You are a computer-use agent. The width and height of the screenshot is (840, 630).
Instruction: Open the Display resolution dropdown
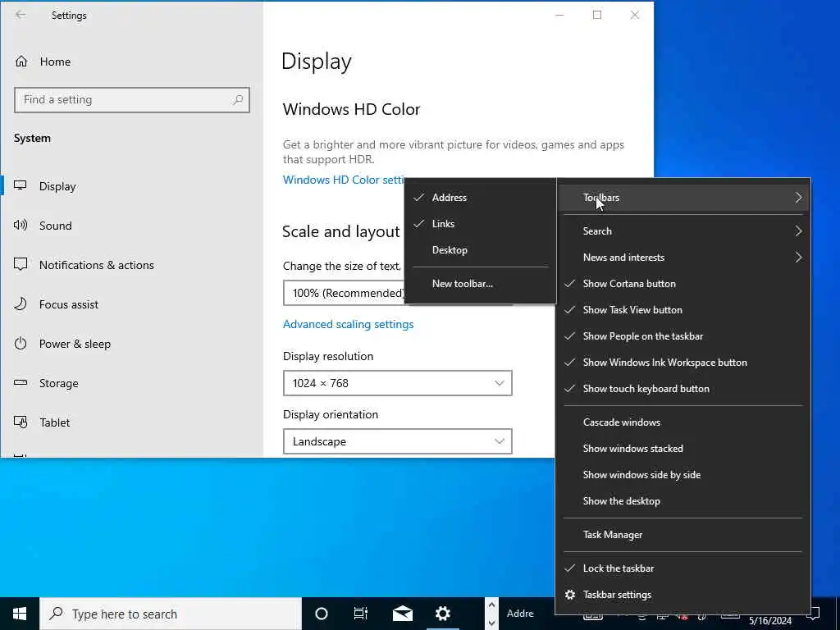pos(398,383)
